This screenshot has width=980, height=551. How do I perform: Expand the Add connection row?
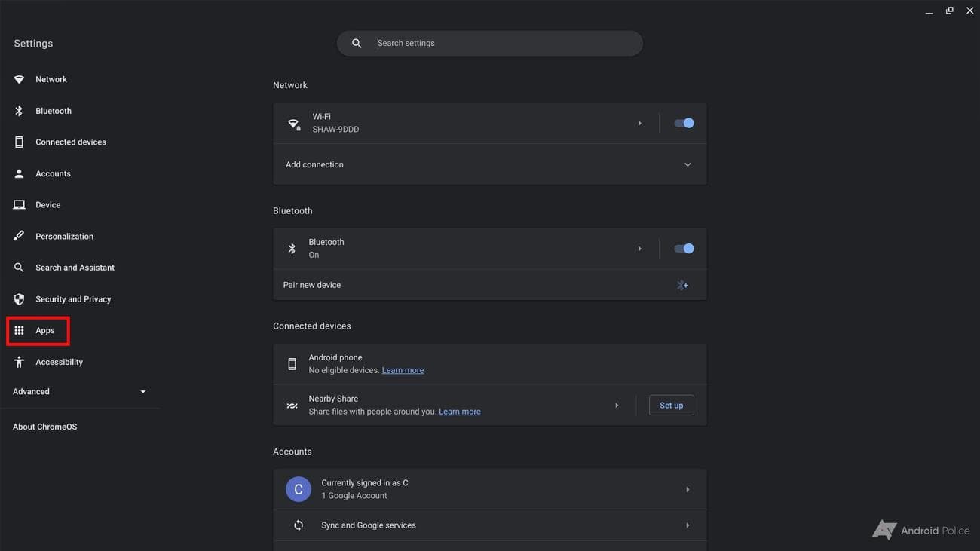(x=687, y=164)
